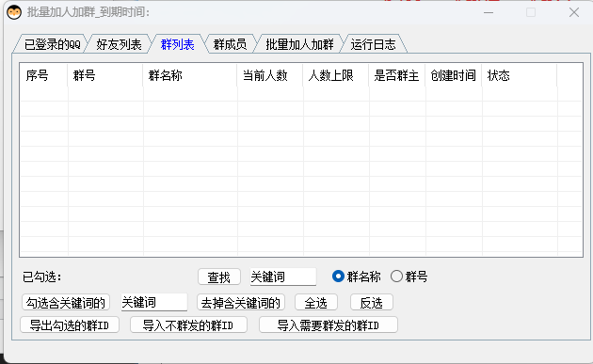
Task: Click the 去掉含关键词的 button
Action: pyautogui.click(x=241, y=302)
